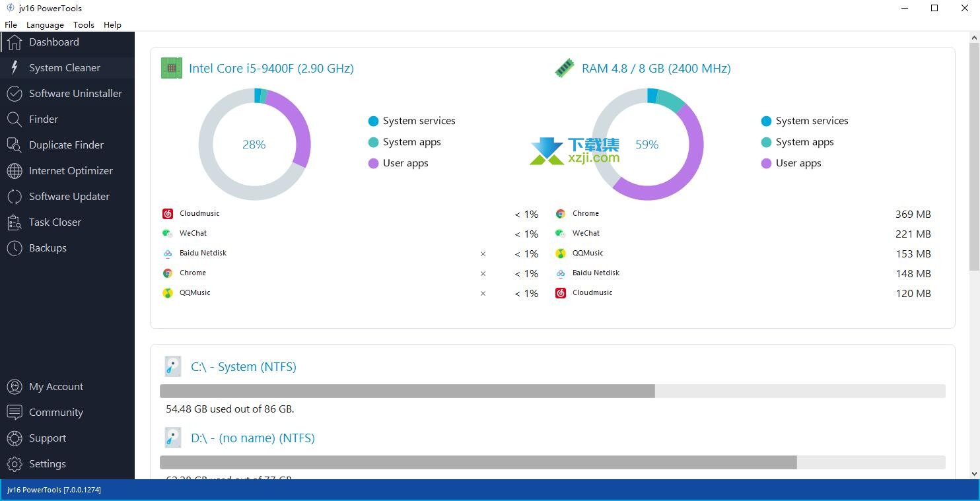This screenshot has height=501, width=980.
Task: Open the Help menu
Action: 112,25
